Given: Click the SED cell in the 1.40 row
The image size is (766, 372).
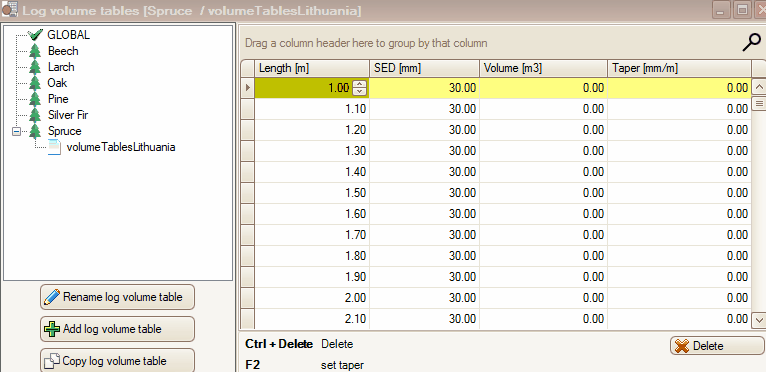Looking at the screenshot, I should coord(424,172).
